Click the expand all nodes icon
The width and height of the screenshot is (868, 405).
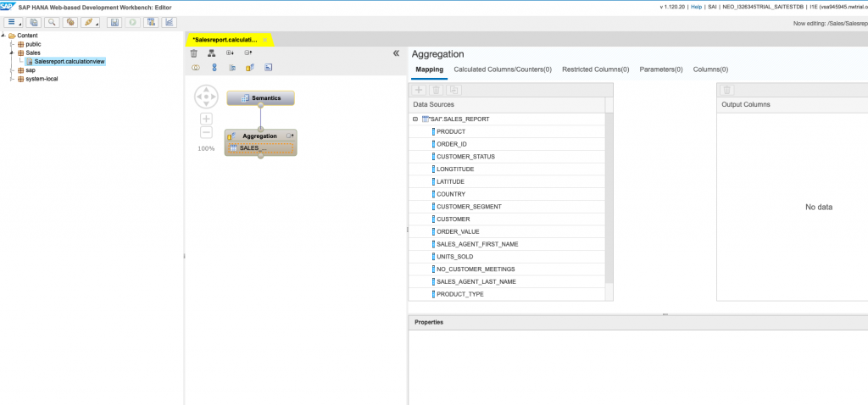[230, 53]
